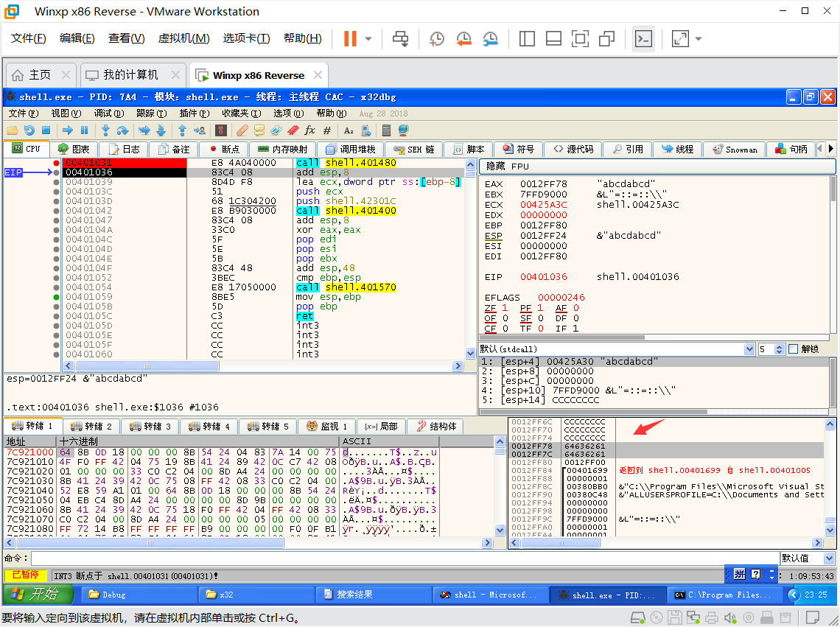The width and height of the screenshot is (840, 627).
Task: Expand the VMware stretch view dropdown arrow
Action: [x=698, y=38]
